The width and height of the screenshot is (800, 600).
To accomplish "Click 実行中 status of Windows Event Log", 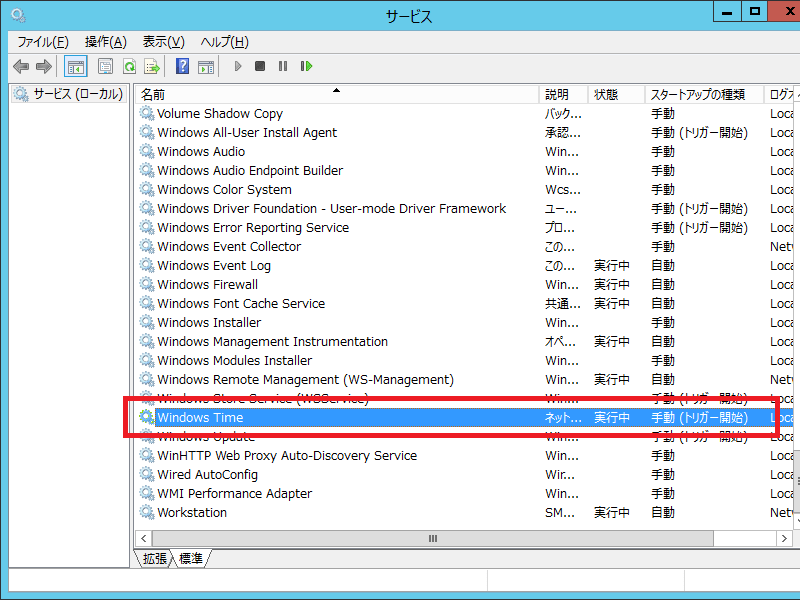I will [611, 265].
